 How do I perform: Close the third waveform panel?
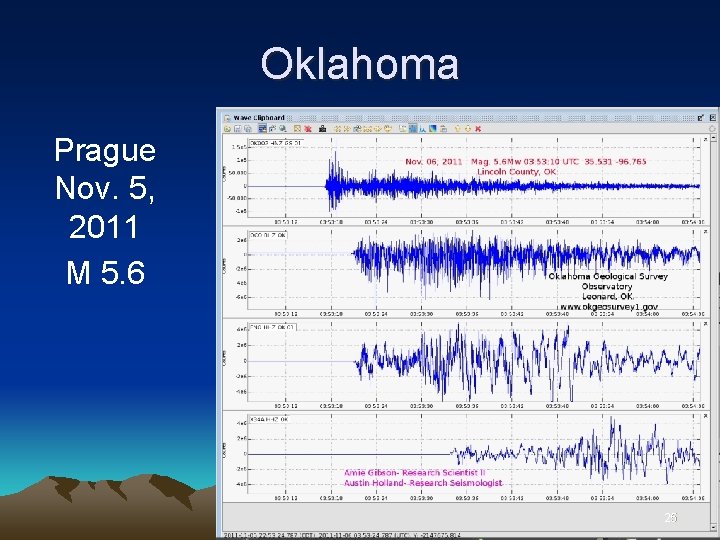(x=705, y=324)
